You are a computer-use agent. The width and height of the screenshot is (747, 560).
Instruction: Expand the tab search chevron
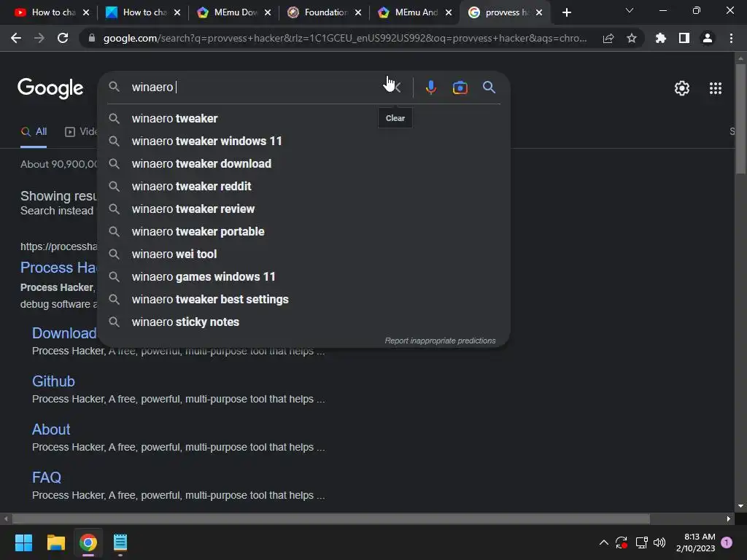coord(630,10)
